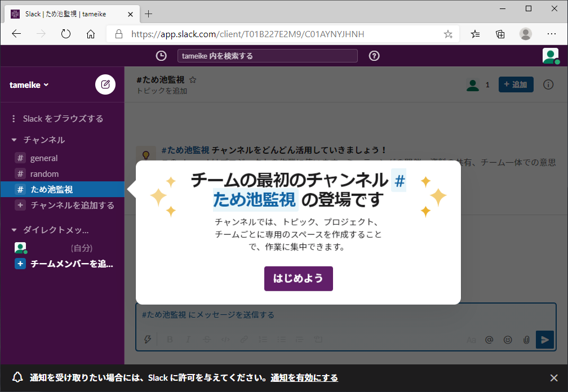
Task: Open channel details info icon
Action: pyautogui.click(x=548, y=84)
